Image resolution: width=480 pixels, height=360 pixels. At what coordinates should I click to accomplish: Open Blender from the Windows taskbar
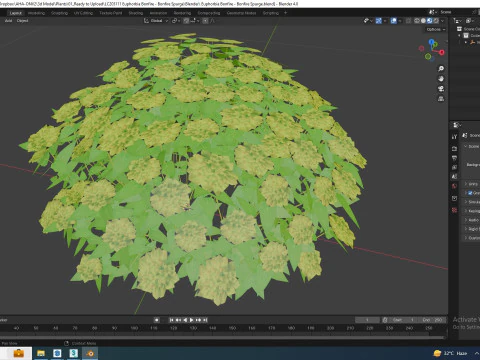point(90,353)
